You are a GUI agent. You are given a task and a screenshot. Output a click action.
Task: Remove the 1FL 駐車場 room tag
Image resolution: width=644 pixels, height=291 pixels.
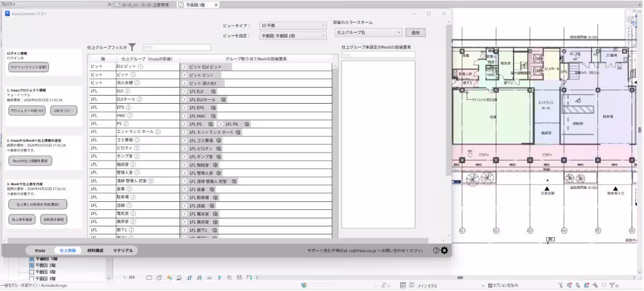pyautogui.click(x=185, y=197)
